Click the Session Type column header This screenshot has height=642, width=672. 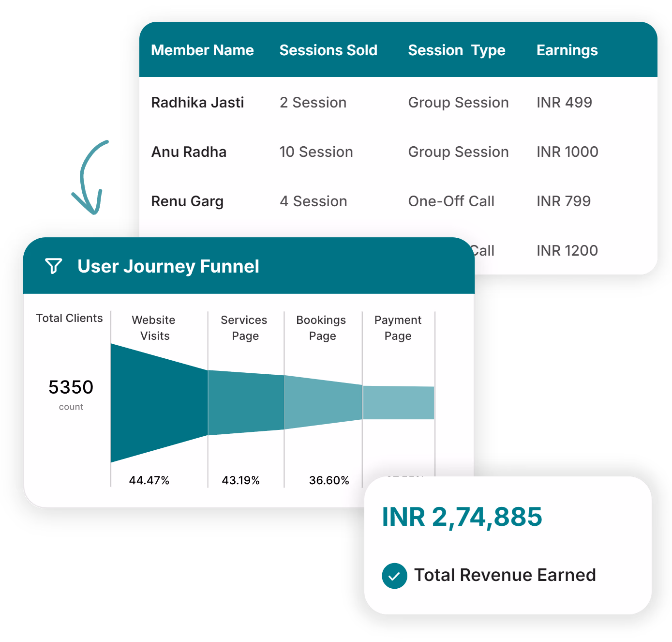click(457, 50)
